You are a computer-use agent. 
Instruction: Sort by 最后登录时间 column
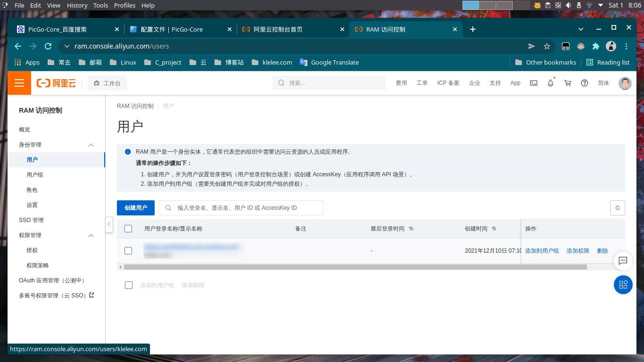tap(411, 229)
